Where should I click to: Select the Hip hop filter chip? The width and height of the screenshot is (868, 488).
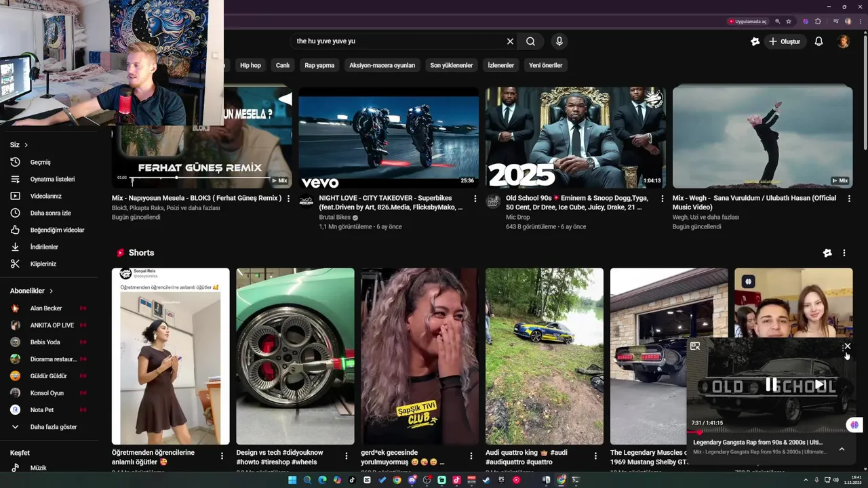click(x=250, y=65)
